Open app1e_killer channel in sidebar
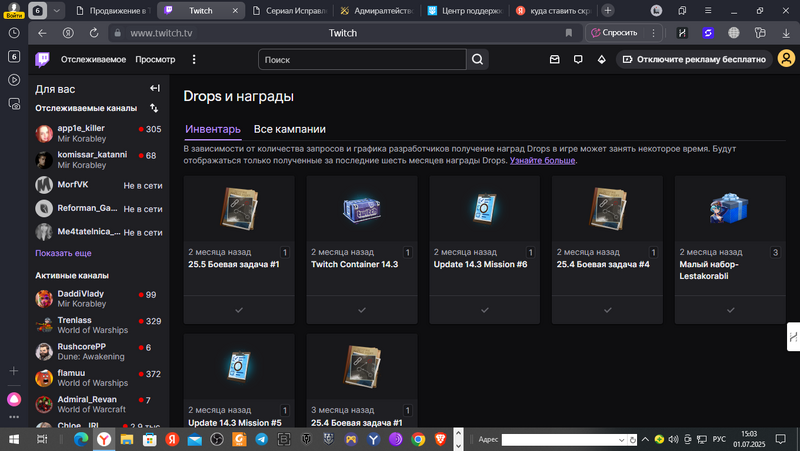Screen dimensions: 800x451 pyautogui.click(x=98, y=133)
